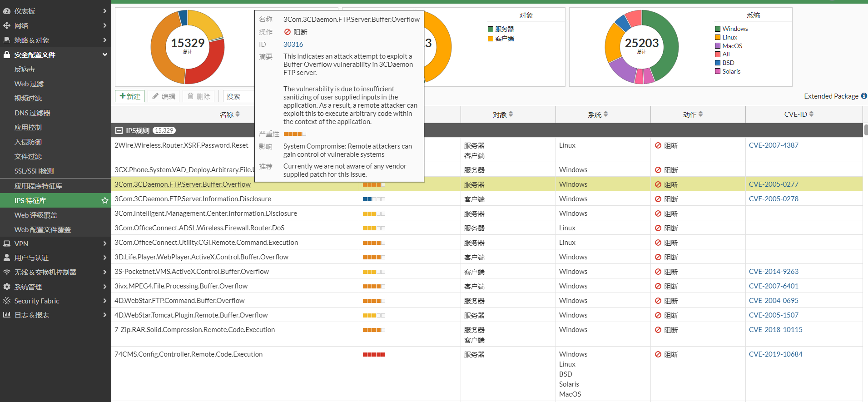Sort the table by CVE-ID column
Image resolution: width=868 pixels, height=402 pixels.
pyautogui.click(x=799, y=114)
